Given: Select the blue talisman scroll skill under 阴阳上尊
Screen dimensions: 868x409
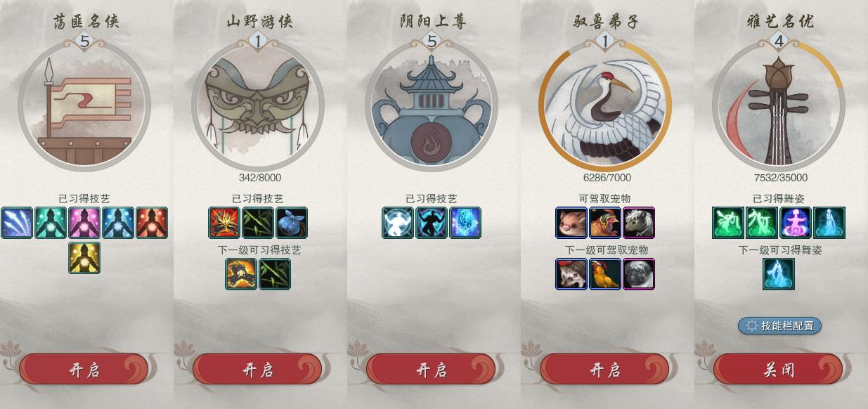Looking at the screenshot, I should (465, 223).
